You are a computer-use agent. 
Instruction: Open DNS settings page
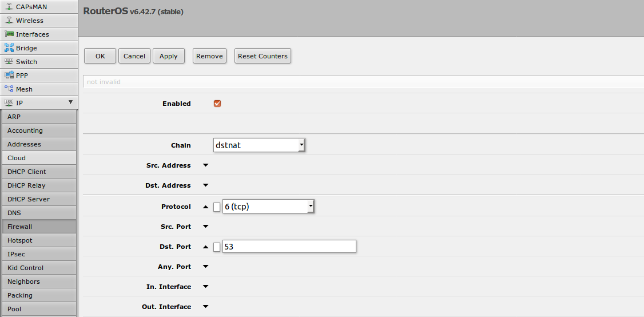coord(39,213)
